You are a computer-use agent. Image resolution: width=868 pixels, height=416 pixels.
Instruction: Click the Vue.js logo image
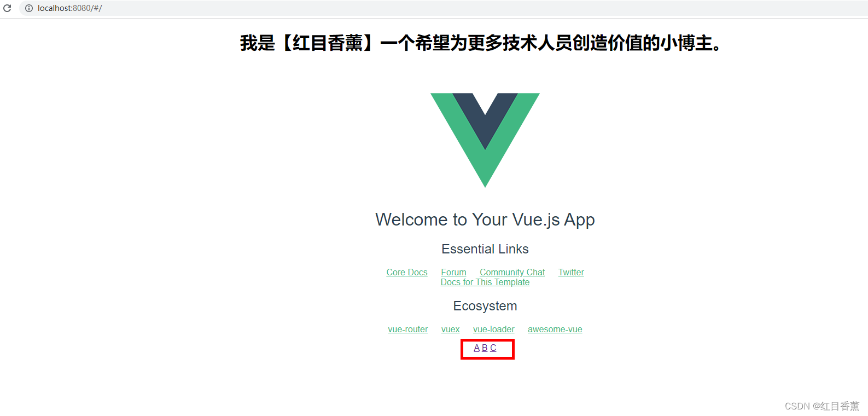click(x=485, y=140)
